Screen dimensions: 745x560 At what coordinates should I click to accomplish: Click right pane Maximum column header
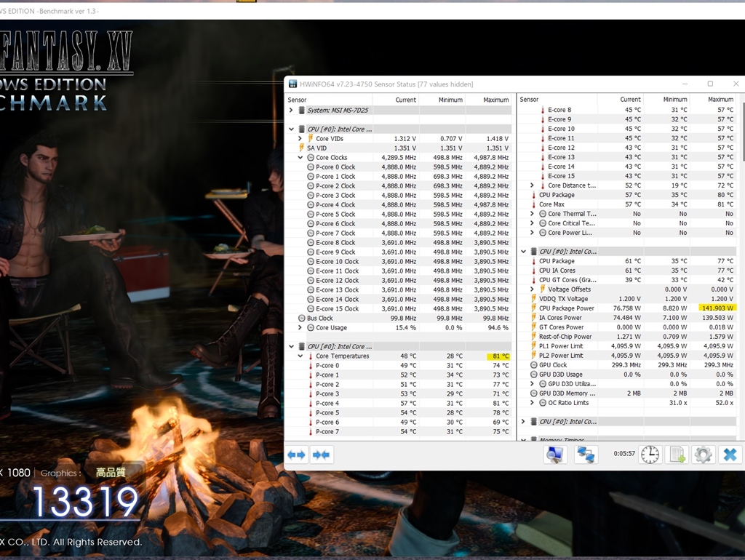point(713,99)
